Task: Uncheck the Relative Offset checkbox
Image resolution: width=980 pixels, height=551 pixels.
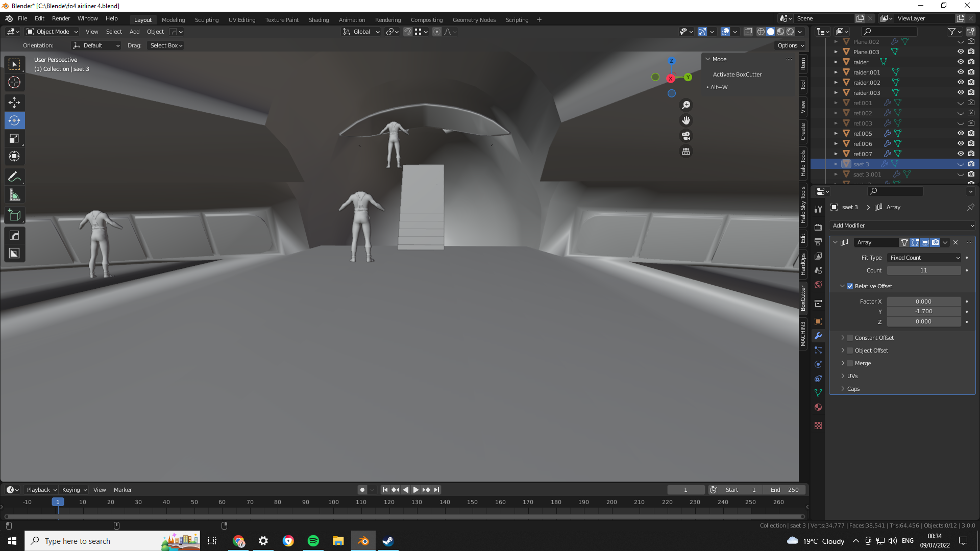Action: pos(850,286)
